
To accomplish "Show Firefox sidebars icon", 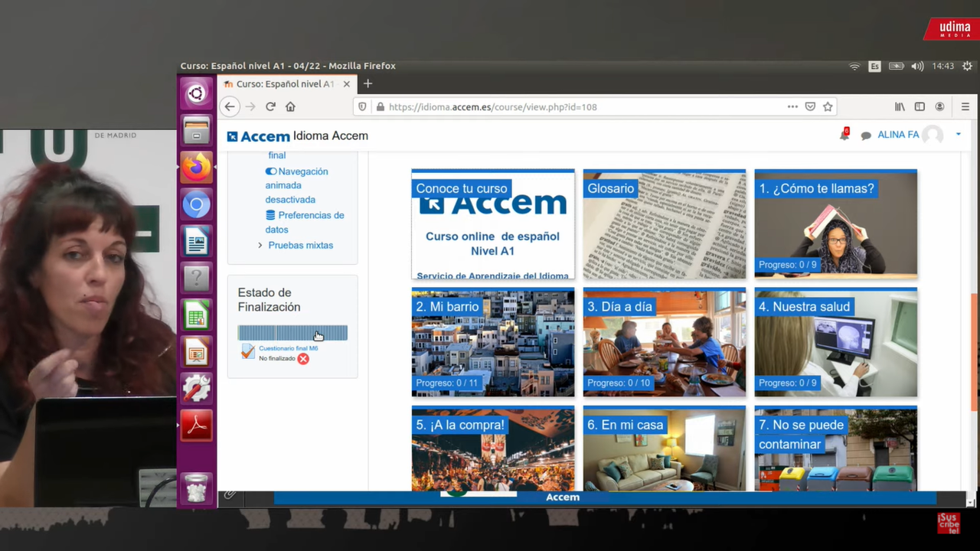I will pyautogui.click(x=920, y=107).
